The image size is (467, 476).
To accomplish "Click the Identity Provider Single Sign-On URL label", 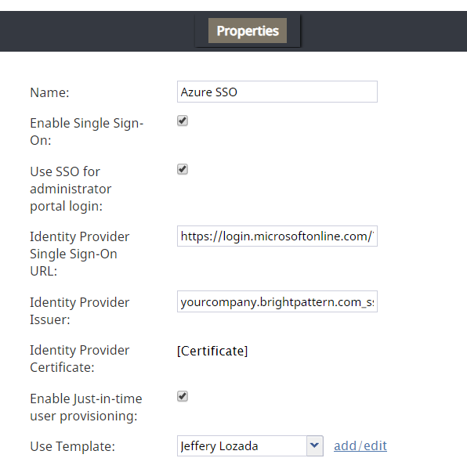I will (x=80, y=254).
